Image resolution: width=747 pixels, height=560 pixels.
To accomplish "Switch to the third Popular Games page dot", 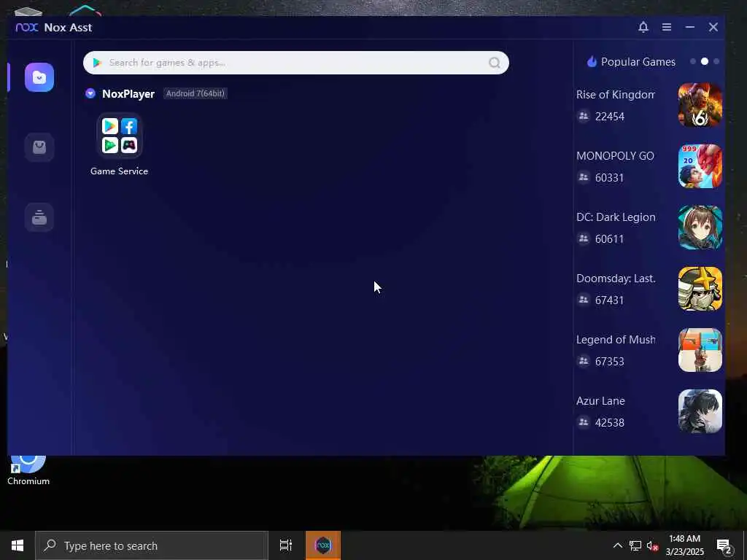I will click(x=716, y=61).
